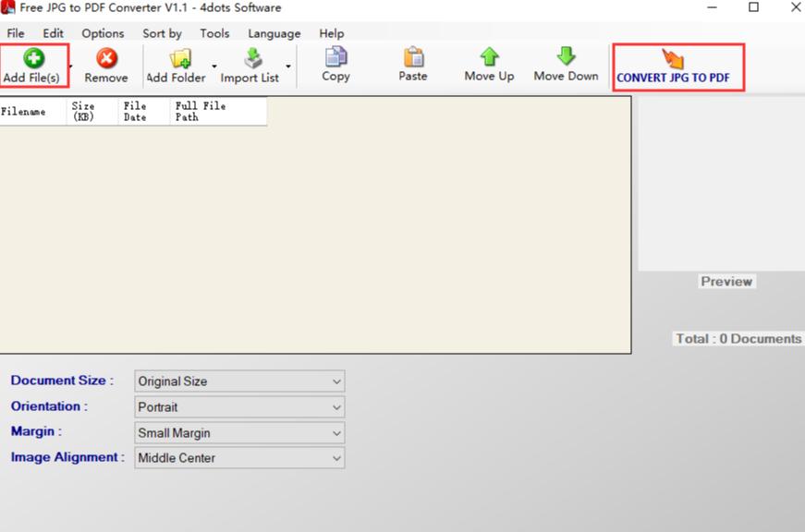Open the Add File(s) dropdown arrow
Viewport: 805px width, 532px height.
coord(71,66)
